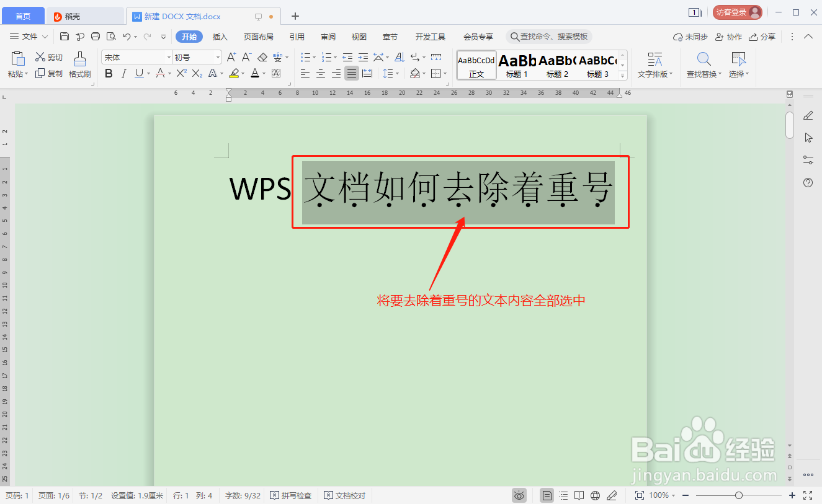Apply superscript with the X² icon

(x=181, y=73)
